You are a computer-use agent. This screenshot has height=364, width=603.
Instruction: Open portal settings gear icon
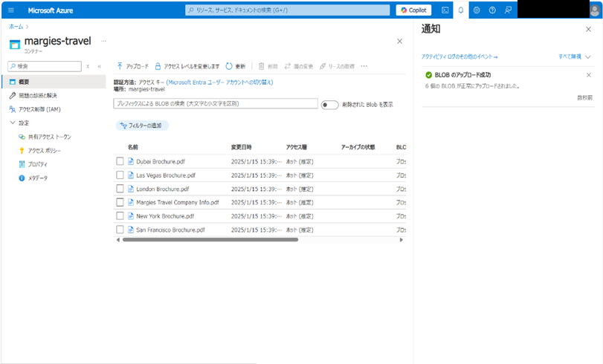(x=477, y=10)
